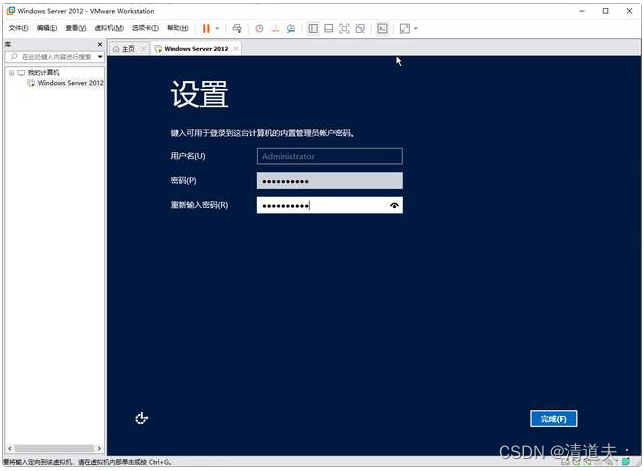Click the 重新输入密码(R) field
Image resolution: width=644 pixels, height=471 pixels.
pyautogui.click(x=330, y=205)
